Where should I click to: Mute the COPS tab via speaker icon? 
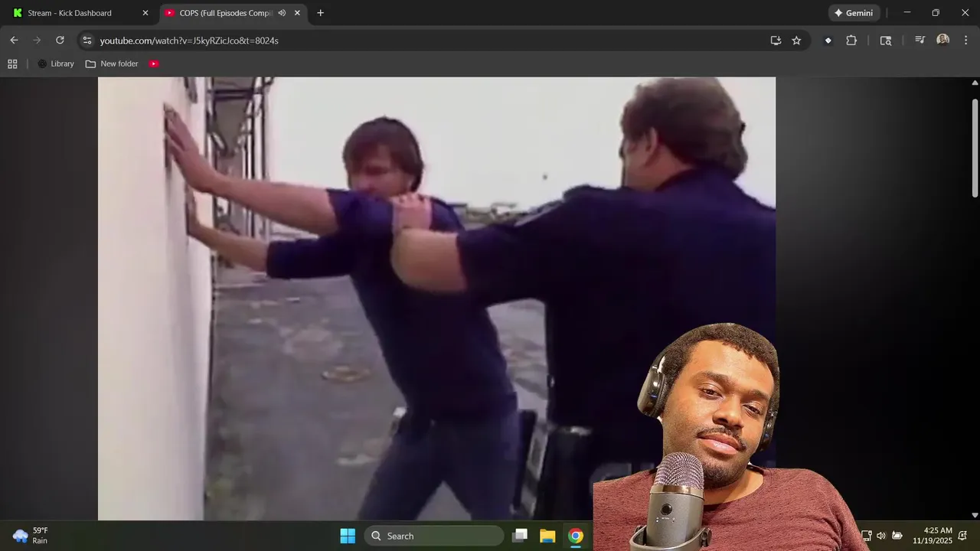click(282, 13)
